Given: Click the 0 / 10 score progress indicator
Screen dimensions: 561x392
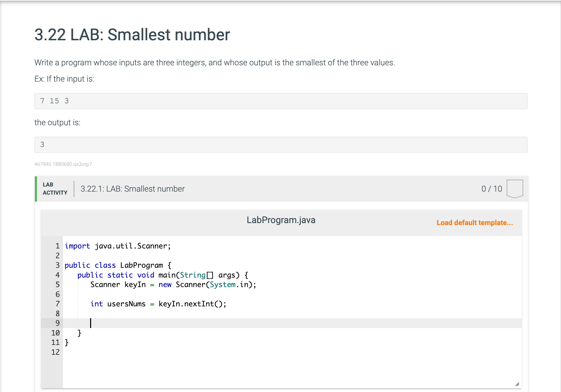Looking at the screenshot, I should tap(492, 189).
